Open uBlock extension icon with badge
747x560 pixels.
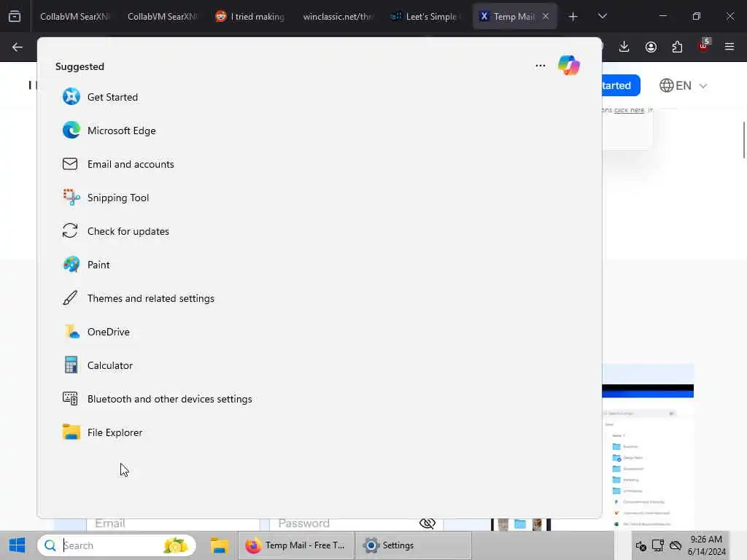click(x=704, y=46)
